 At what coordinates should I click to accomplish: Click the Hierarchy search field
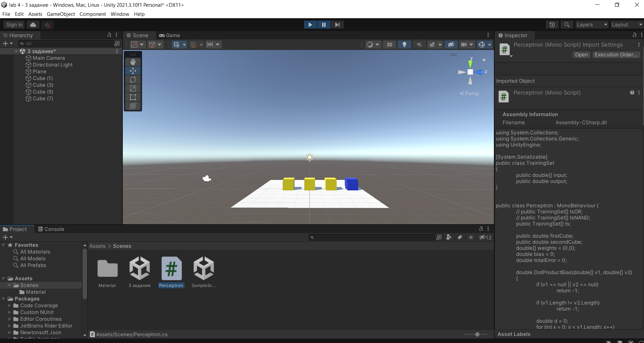[66, 44]
